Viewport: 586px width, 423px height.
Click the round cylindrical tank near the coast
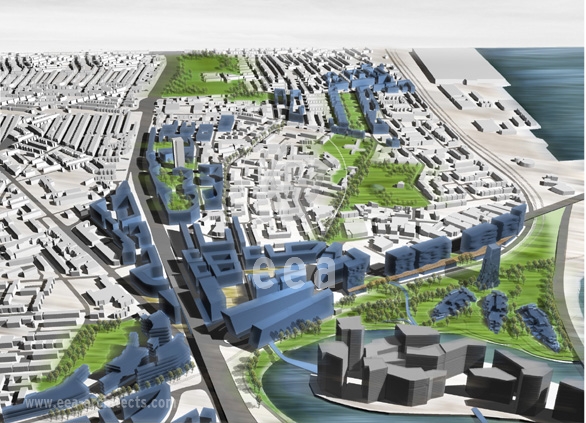522,163
